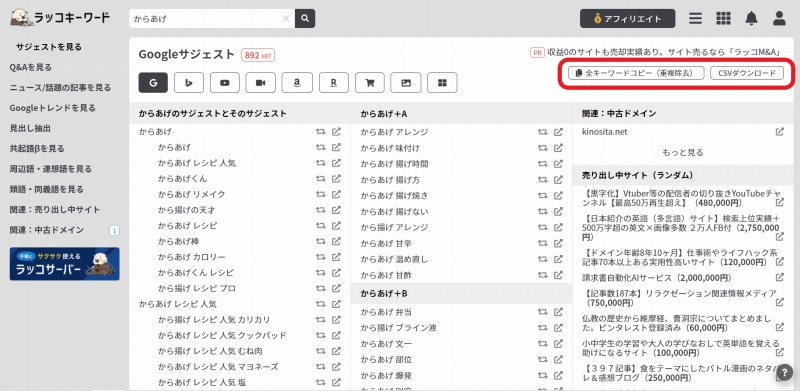Re-search icon for からあげ カロリー row

click(x=320, y=257)
